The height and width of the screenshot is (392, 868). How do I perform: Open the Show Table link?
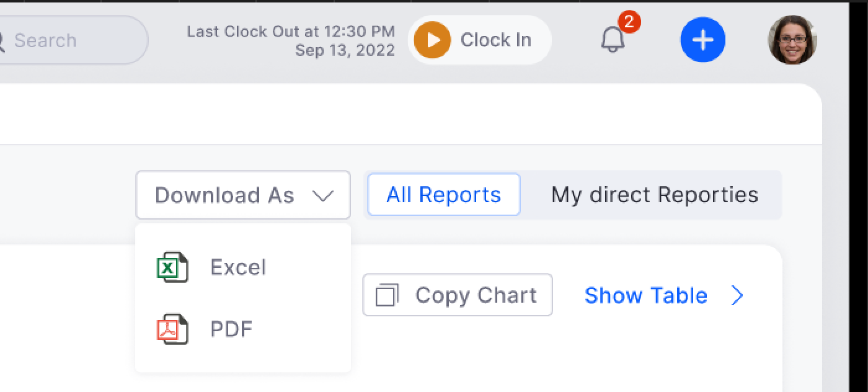click(x=645, y=296)
